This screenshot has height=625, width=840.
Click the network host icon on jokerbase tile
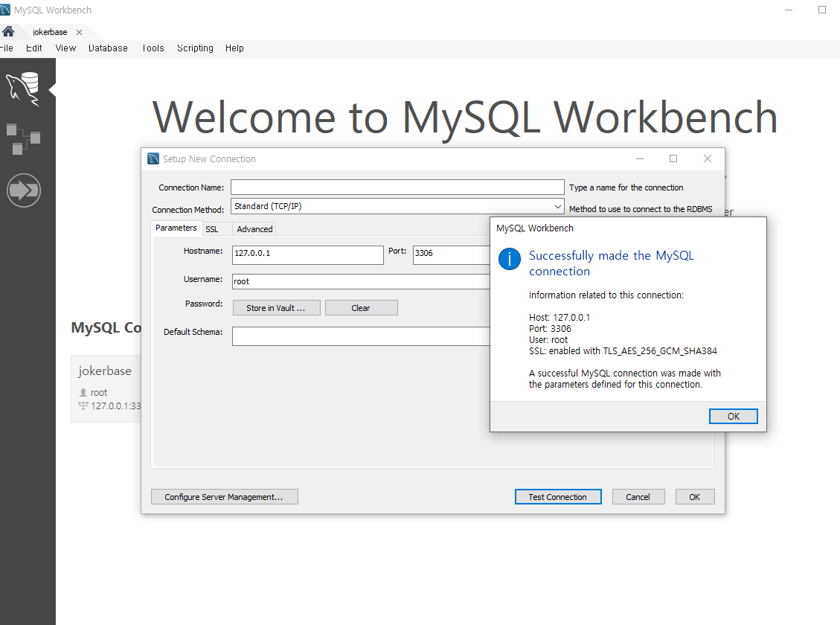83,406
